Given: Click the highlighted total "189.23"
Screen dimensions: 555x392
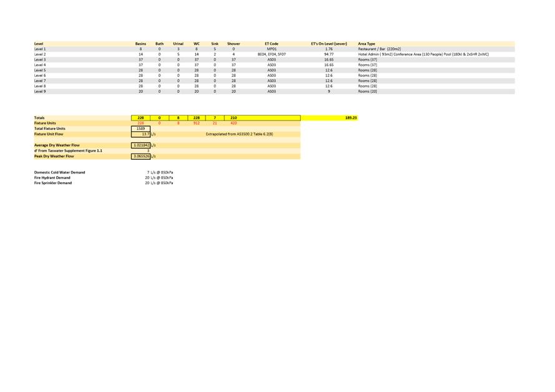Looking at the screenshot, I should point(351,118).
